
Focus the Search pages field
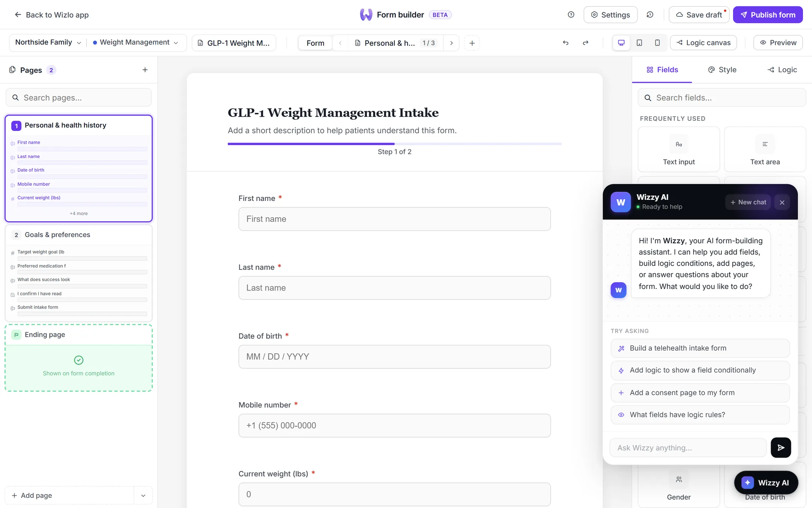[x=79, y=98]
